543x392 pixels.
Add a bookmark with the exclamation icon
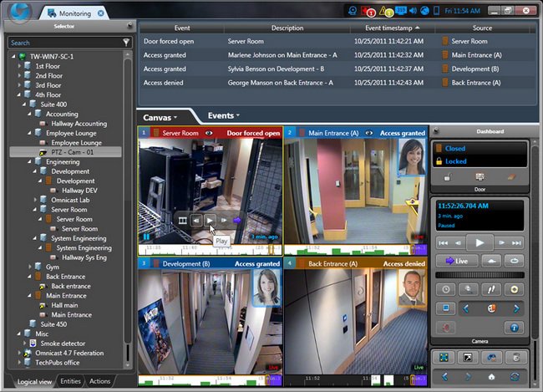click(491, 289)
